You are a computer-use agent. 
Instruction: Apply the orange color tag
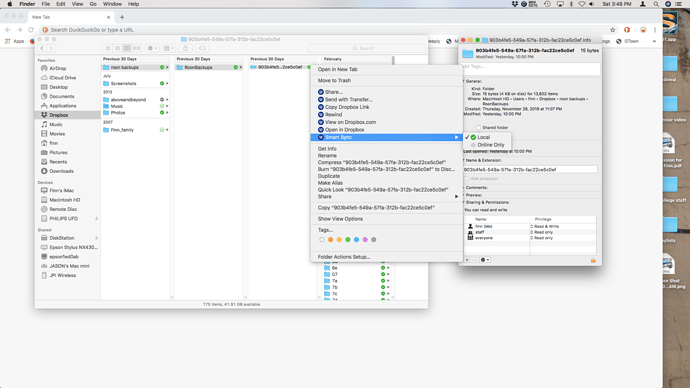click(x=330, y=240)
